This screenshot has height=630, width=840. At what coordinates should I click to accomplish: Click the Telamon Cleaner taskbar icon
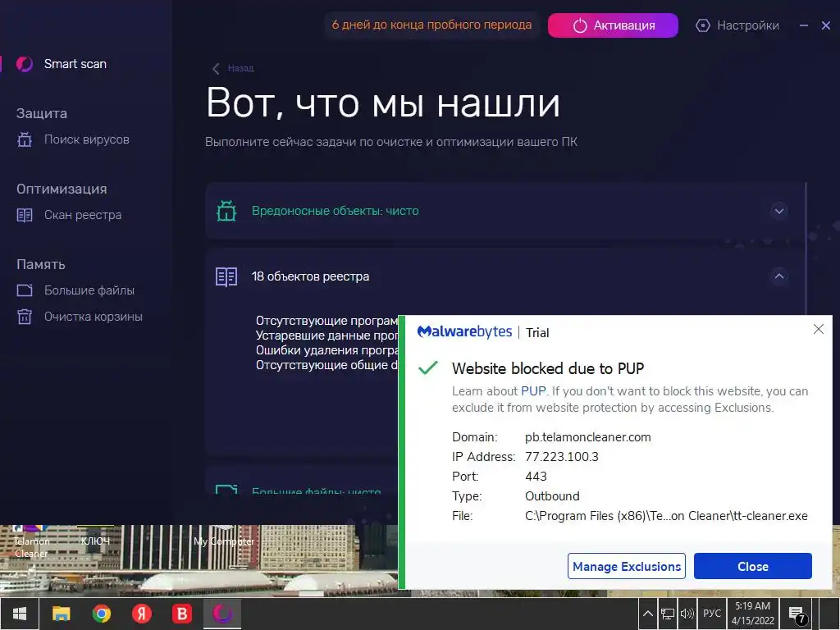pos(222,614)
